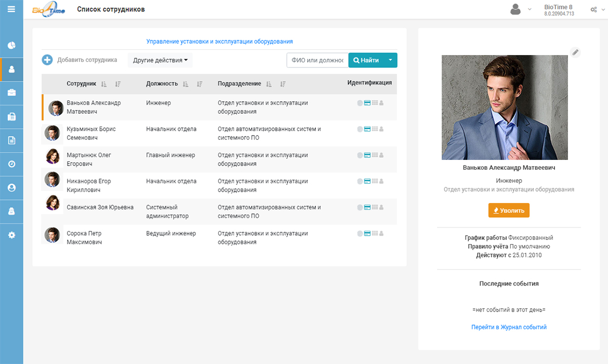Image resolution: width=608 pixels, height=364 pixels.
Task: Click Главный инженер position cell
Action: coord(170,155)
